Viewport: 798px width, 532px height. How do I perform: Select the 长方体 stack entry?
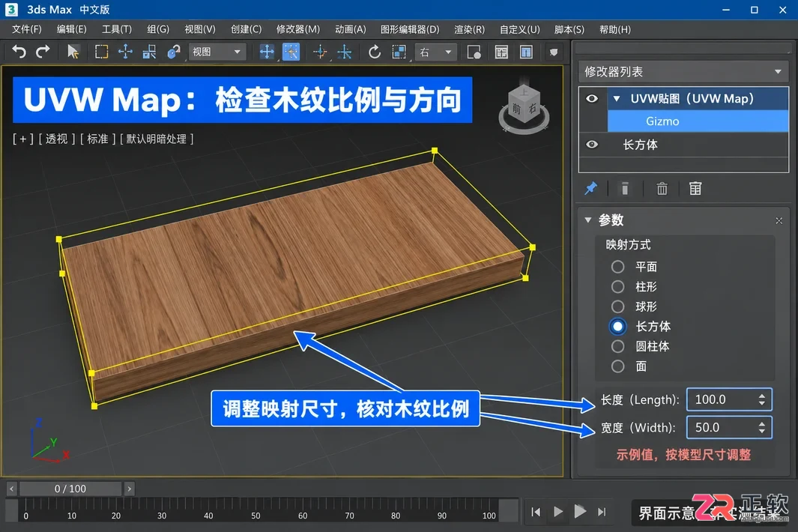(x=683, y=145)
